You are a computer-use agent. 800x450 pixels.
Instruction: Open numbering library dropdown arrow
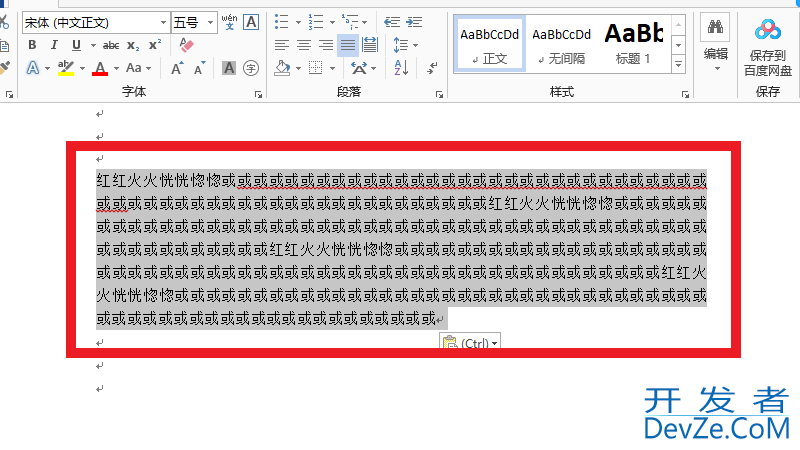[x=333, y=22]
